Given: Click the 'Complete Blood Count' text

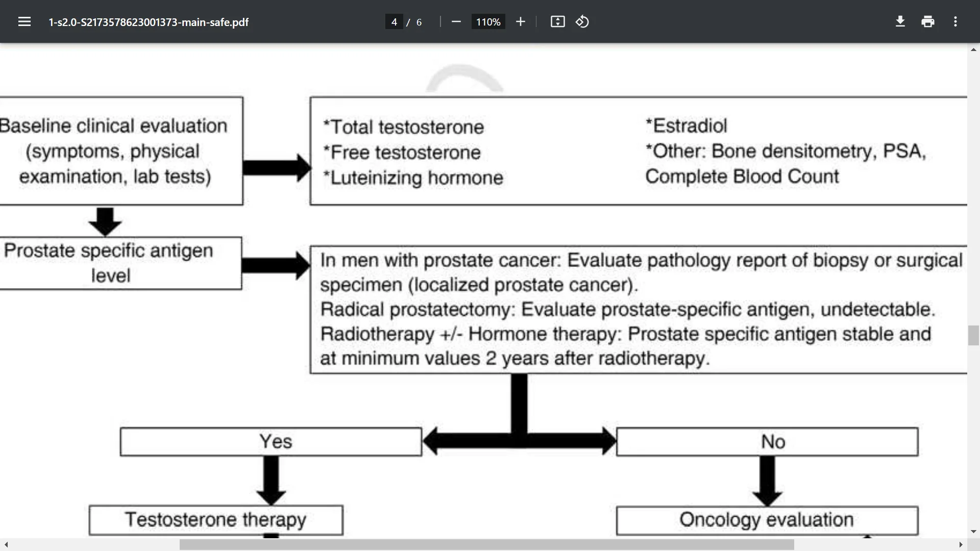Looking at the screenshot, I should 742,177.
